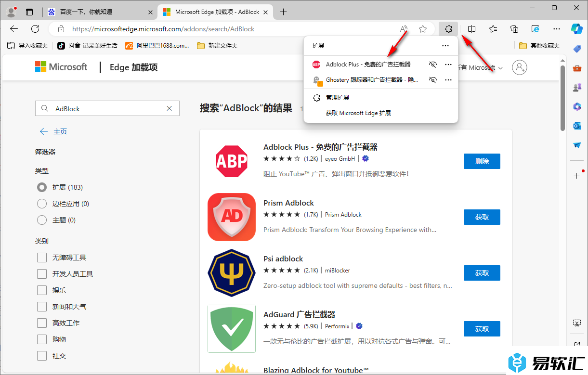
Task: Clear the AdBlock search box text
Action: point(169,109)
